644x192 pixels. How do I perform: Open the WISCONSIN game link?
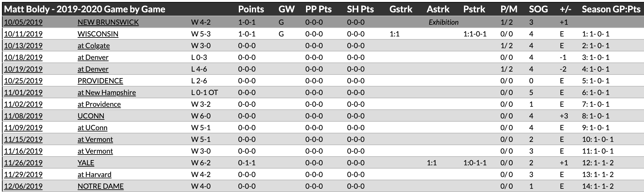98,34
